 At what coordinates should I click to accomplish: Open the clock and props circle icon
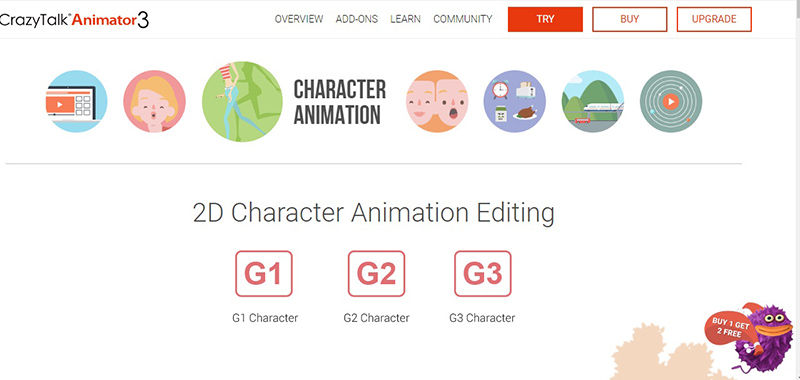pos(514,101)
